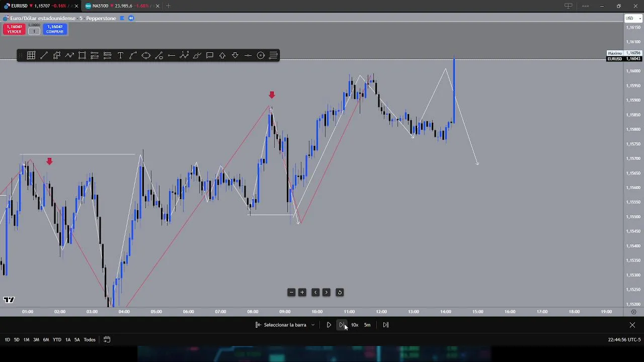The image size is (644, 362).
Task: Select the horizontal ray tool
Action: click(248, 55)
